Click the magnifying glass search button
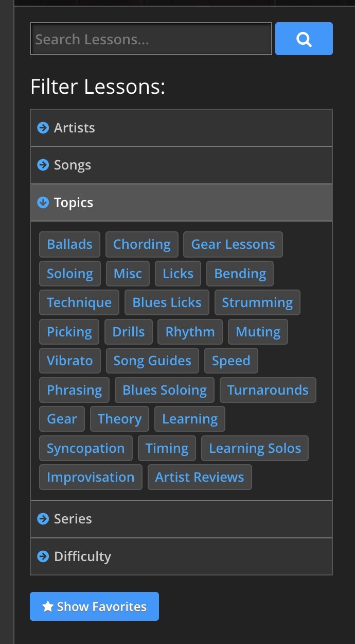 click(x=304, y=39)
